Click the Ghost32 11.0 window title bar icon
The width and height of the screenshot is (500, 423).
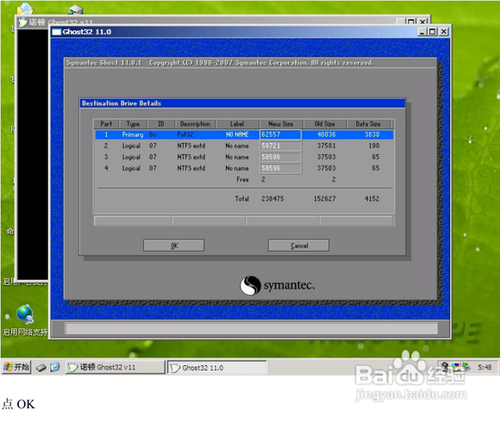[57, 32]
